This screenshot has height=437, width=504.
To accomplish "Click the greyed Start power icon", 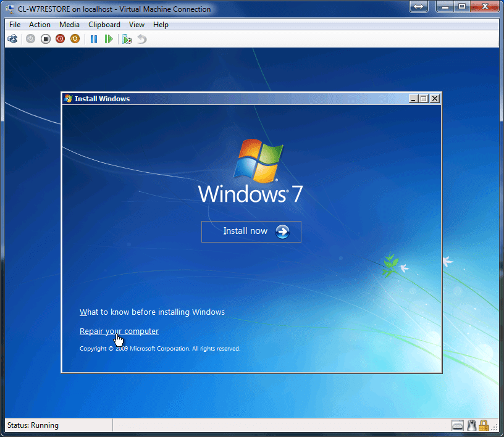I will coord(30,40).
